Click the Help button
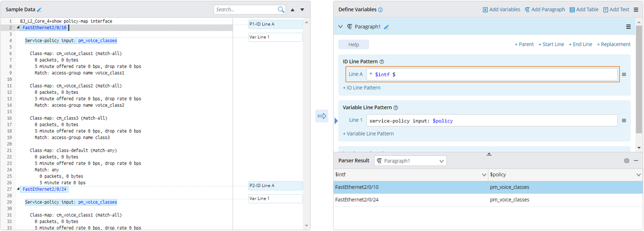The width and height of the screenshot is (644, 231). 354,44
